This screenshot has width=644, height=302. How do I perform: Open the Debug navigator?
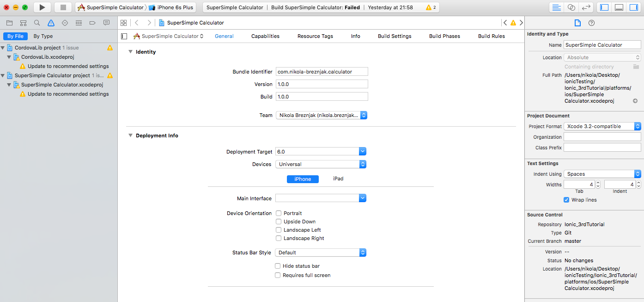tap(79, 23)
